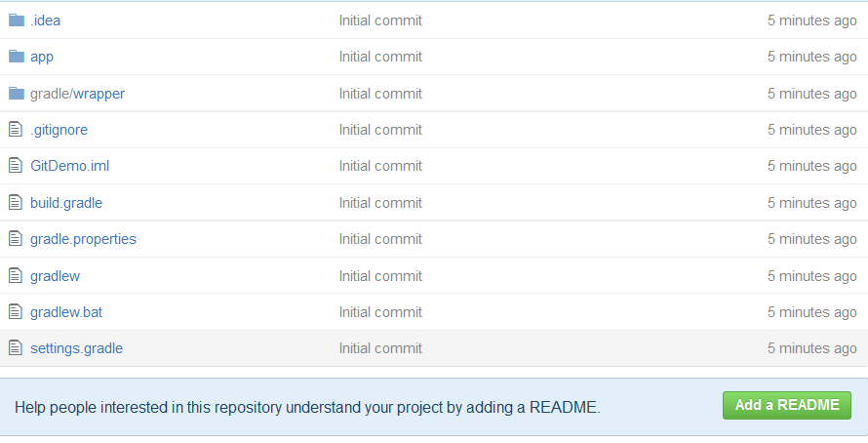Open the Initial commit message for .gitignore

tap(380, 130)
